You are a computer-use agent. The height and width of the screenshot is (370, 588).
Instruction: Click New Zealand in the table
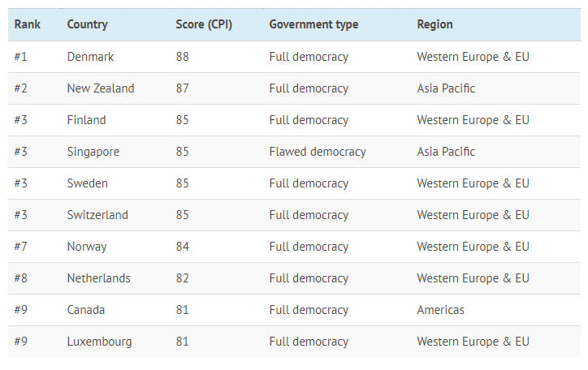click(x=101, y=88)
